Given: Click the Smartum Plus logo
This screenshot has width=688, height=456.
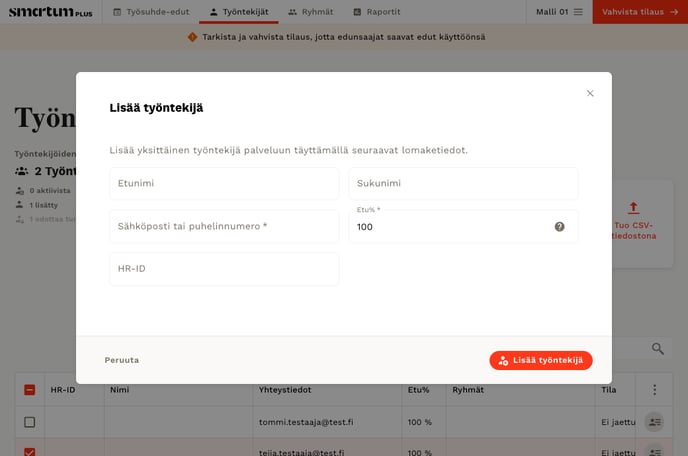Looking at the screenshot, I should coord(50,12).
